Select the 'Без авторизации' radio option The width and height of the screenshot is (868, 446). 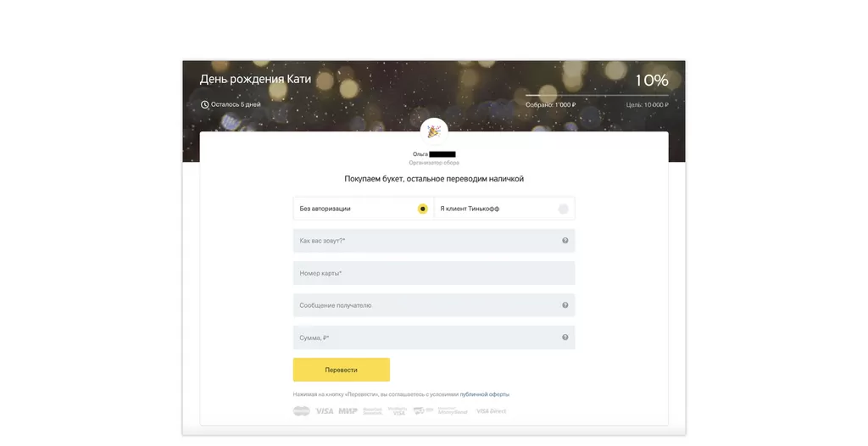click(x=422, y=209)
